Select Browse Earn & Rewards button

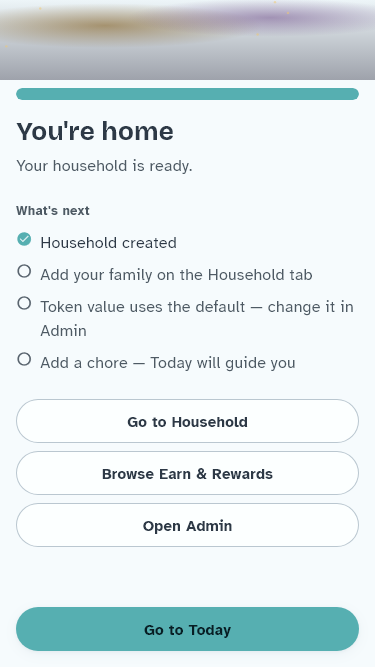tap(188, 473)
